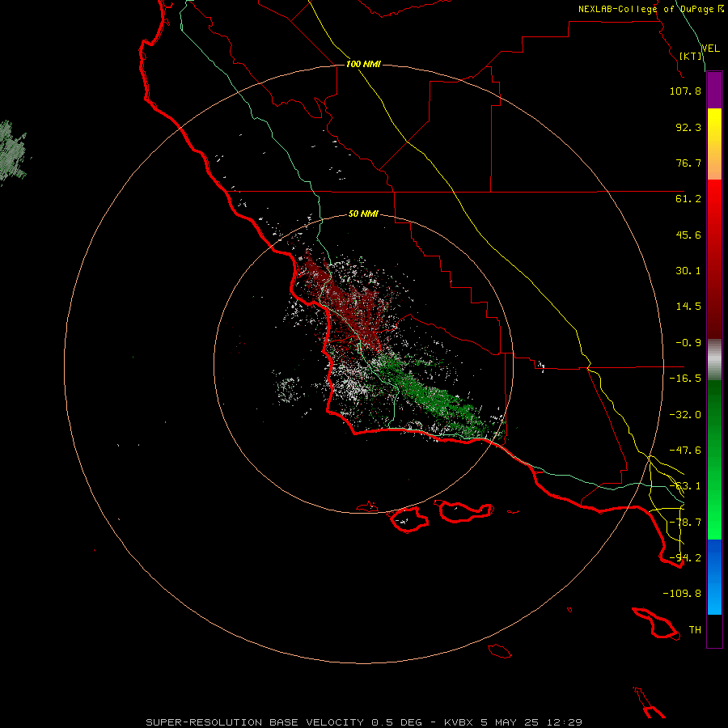Viewport: 728px width, 728px height.
Task: Select the 45.6 legend value
Action: coord(688,235)
